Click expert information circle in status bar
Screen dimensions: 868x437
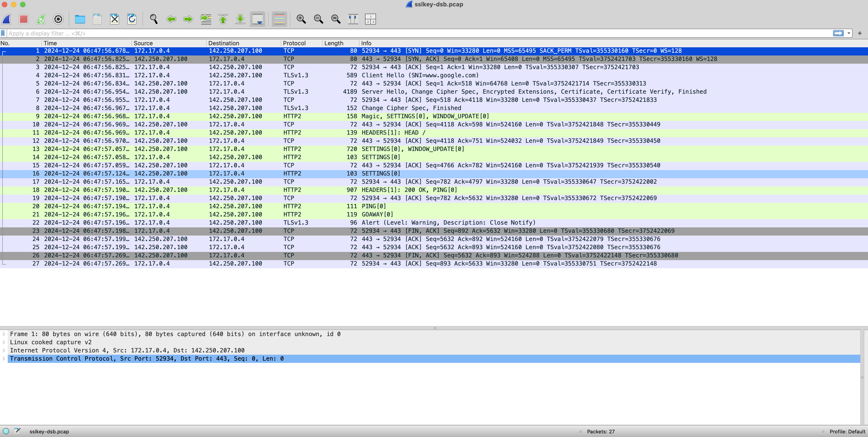pyautogui.click(x=6, y=431)
